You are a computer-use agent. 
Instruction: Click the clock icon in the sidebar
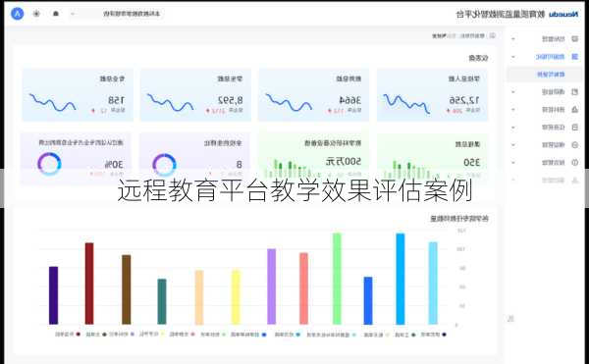[574, 145]
